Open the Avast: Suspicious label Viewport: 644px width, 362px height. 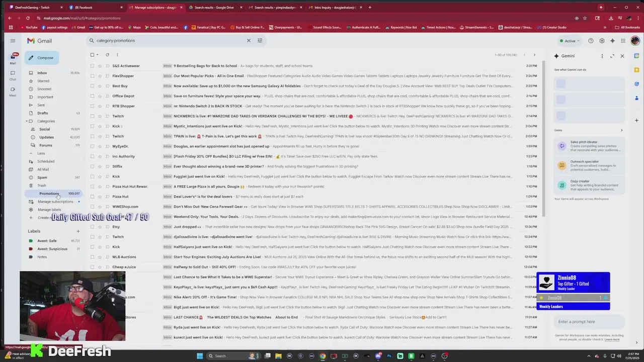pyautogui.click(x=52, y=249)
